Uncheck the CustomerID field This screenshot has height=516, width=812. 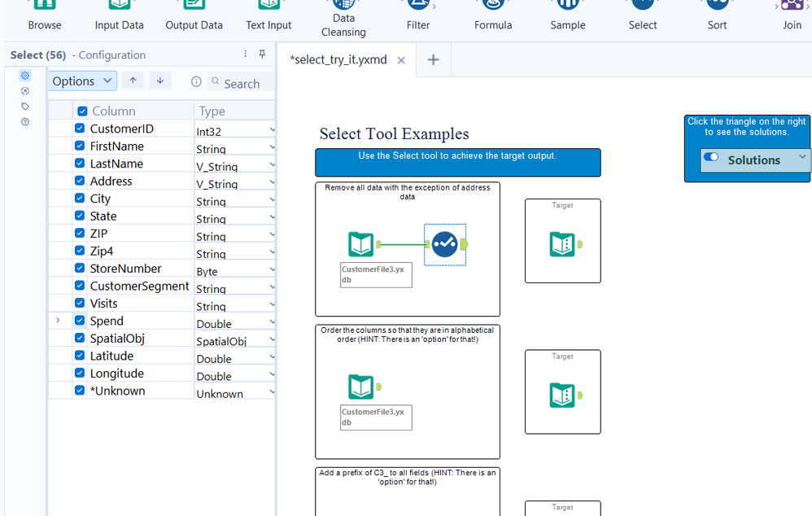point(80,128)
